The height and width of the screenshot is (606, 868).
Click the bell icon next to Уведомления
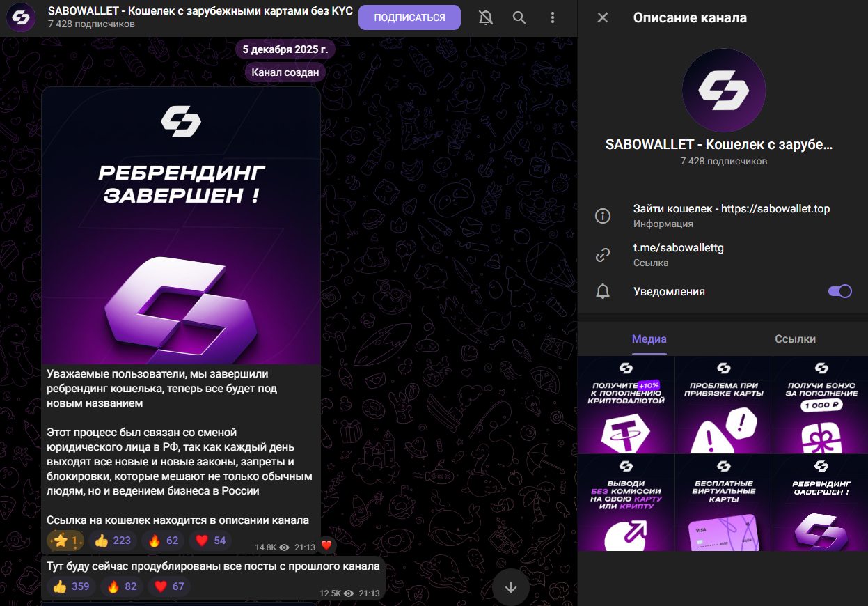(603, 292)
